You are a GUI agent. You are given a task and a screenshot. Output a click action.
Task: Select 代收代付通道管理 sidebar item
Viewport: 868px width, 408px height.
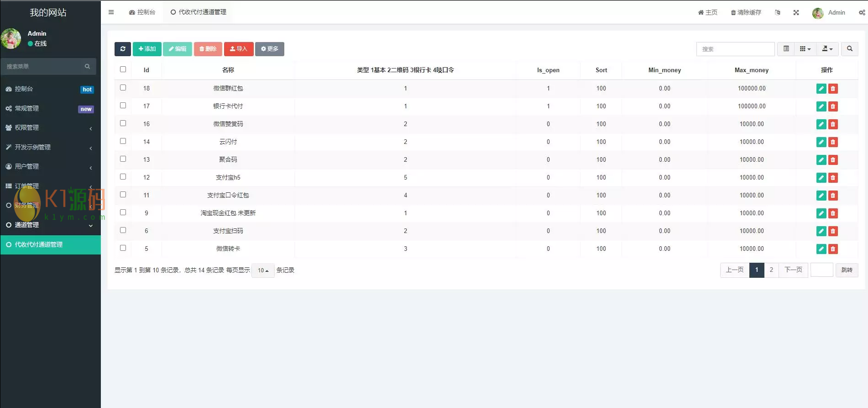(x=50, y=244)
